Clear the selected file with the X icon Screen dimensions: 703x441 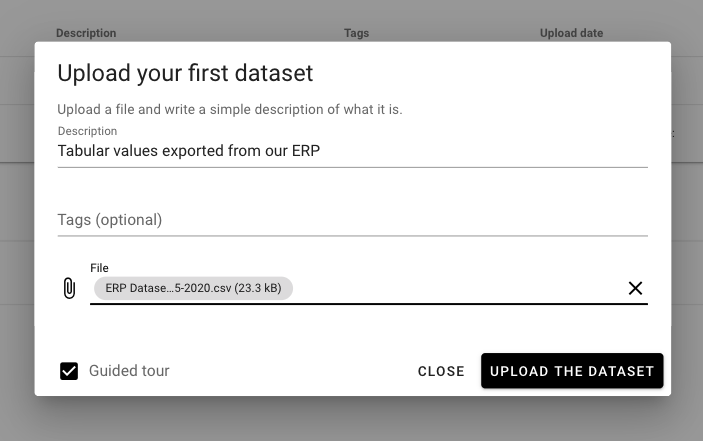[635, 288]
